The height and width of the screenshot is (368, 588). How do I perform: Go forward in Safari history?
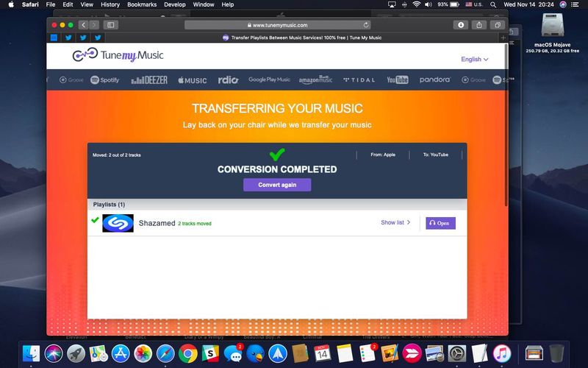pyautogui.click(x=94, y=25)
